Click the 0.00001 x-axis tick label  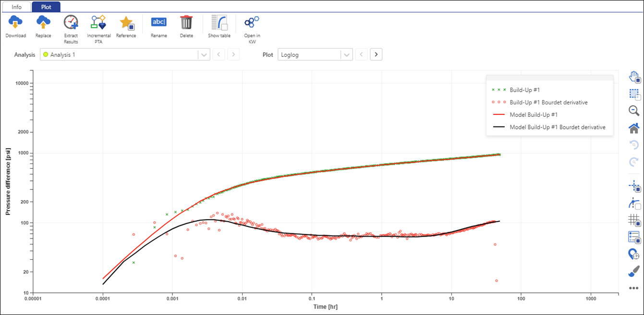(x=33, y=299)
